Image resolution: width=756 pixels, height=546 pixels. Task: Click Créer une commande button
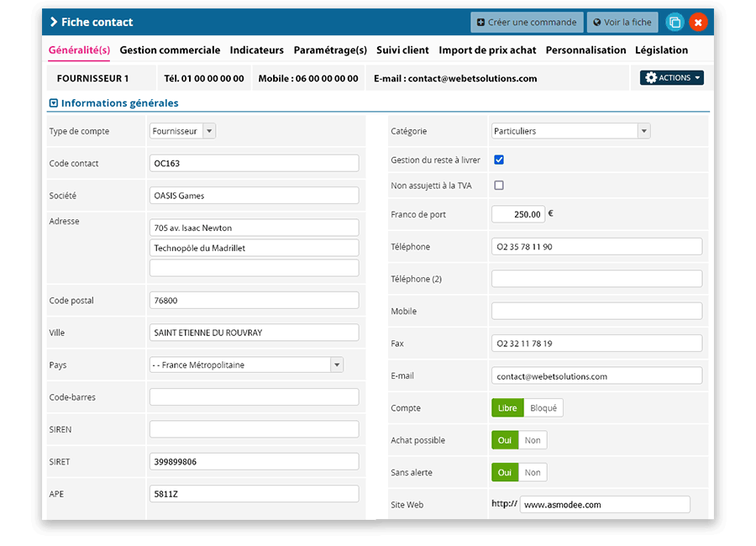pyautogui.click(x=527, y=22)
